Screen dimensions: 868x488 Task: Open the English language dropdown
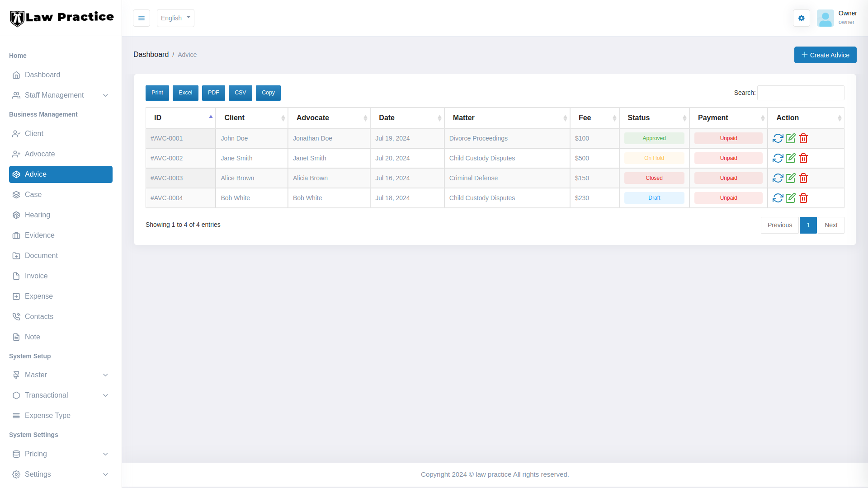pyautogui.click(x=175, y=18)
